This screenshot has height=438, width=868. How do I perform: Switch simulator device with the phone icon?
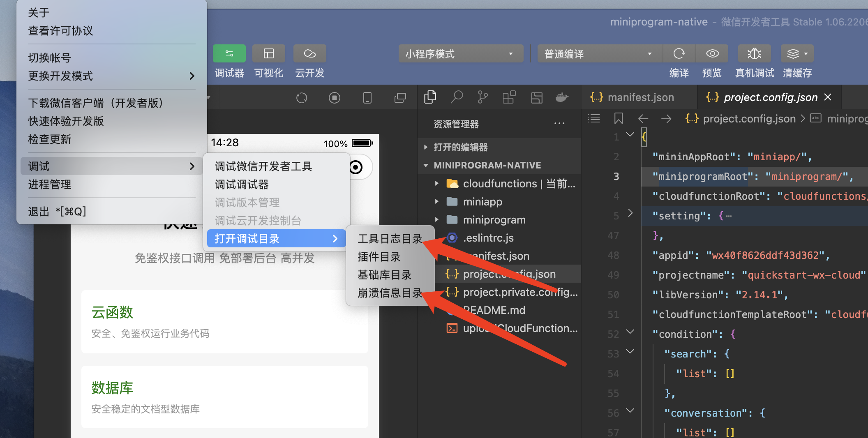(367, 98)
